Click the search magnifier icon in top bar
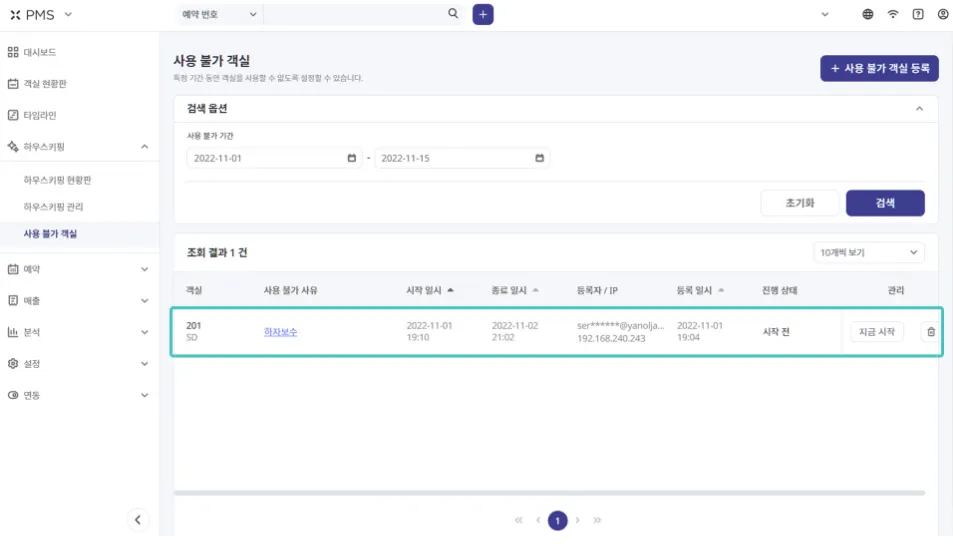This screenshot has width=953, height=557. 453,14
